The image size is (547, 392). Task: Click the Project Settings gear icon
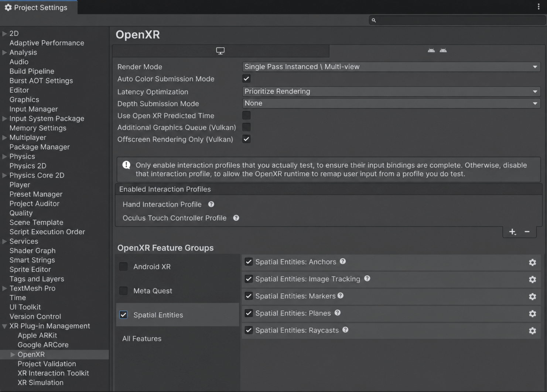pos(8,7)
